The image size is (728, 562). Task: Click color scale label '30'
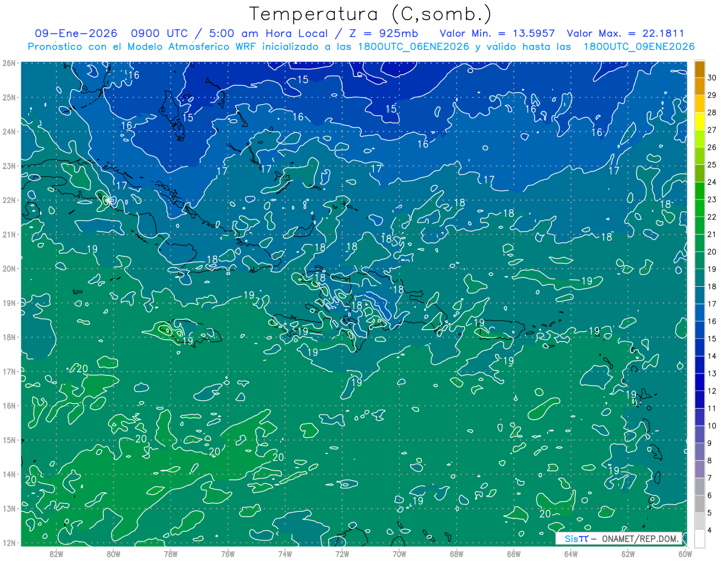(x=712, y=78)
